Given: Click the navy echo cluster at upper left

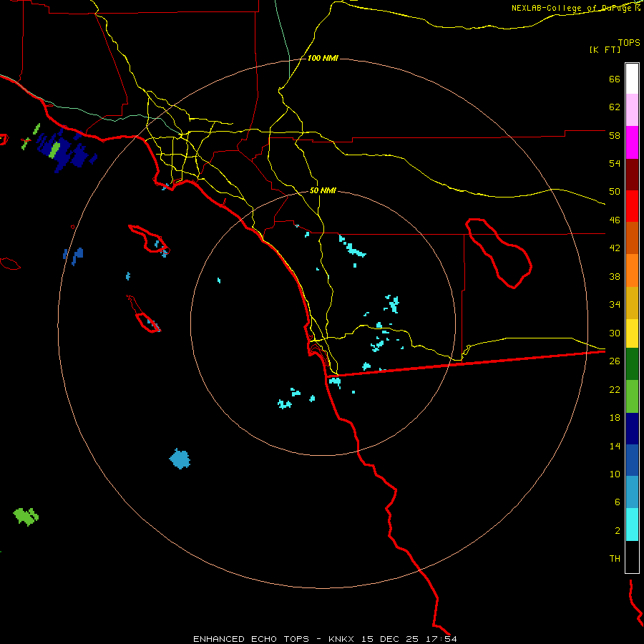Looking at the screenshot, I should (66, 151).
